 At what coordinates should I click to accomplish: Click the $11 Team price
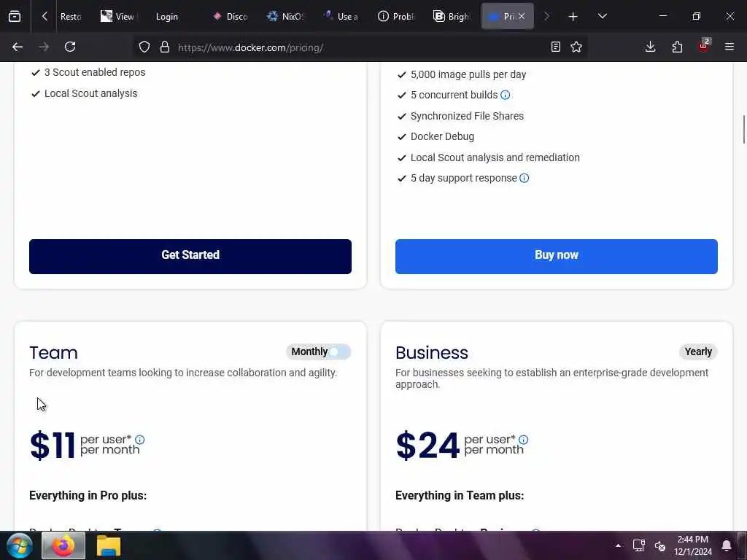(53, 446)
